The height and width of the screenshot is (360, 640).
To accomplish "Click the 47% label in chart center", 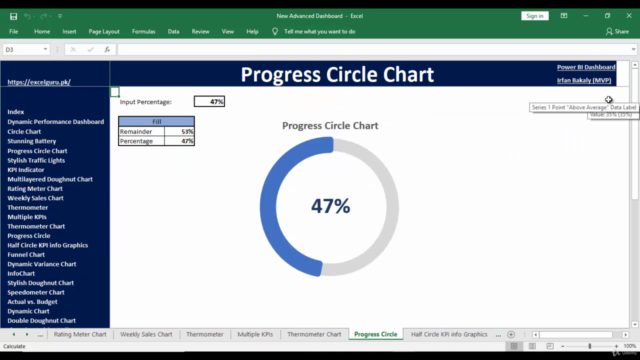I will pyautogui.click(x=330, y=206).
